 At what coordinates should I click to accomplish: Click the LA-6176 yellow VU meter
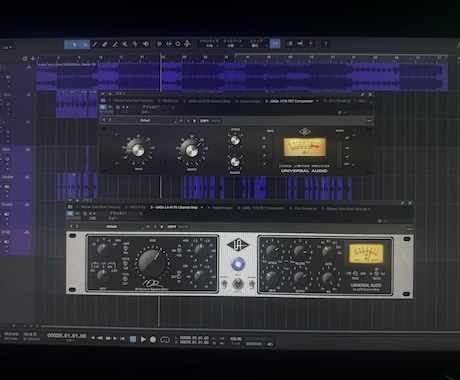(x=366, y=253)
